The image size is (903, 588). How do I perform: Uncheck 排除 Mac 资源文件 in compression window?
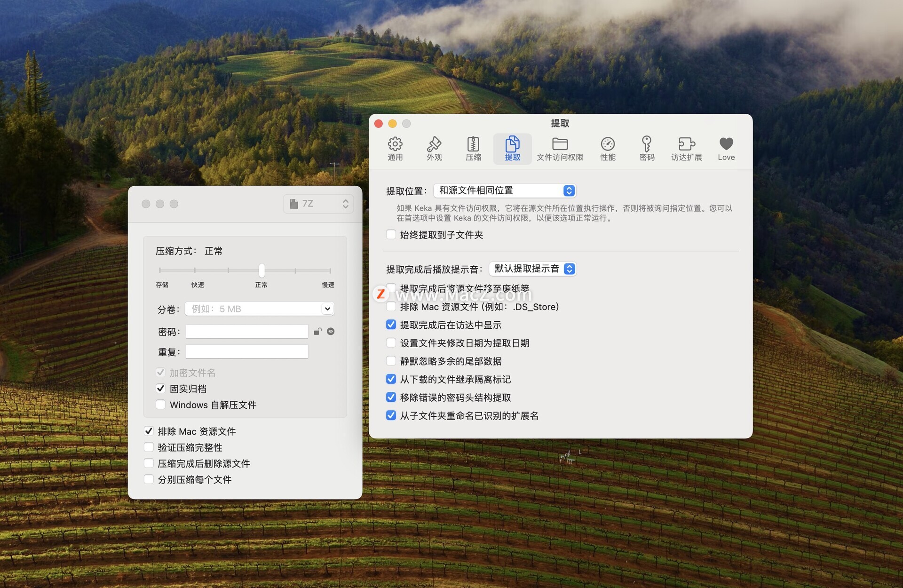pos(149,431)
